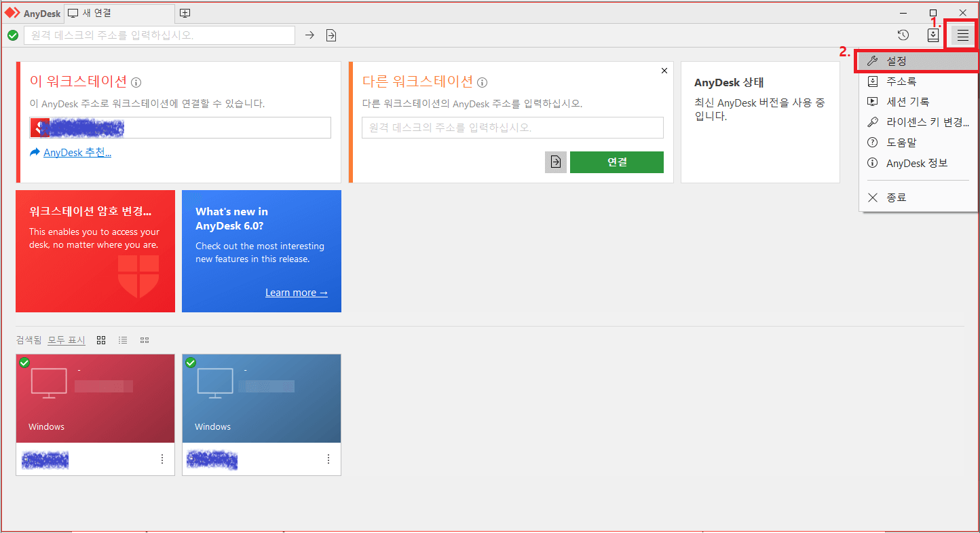980x533 pixels.
Task: Click info icon next to 다른 워크스테이션
Action: (482, 83)
